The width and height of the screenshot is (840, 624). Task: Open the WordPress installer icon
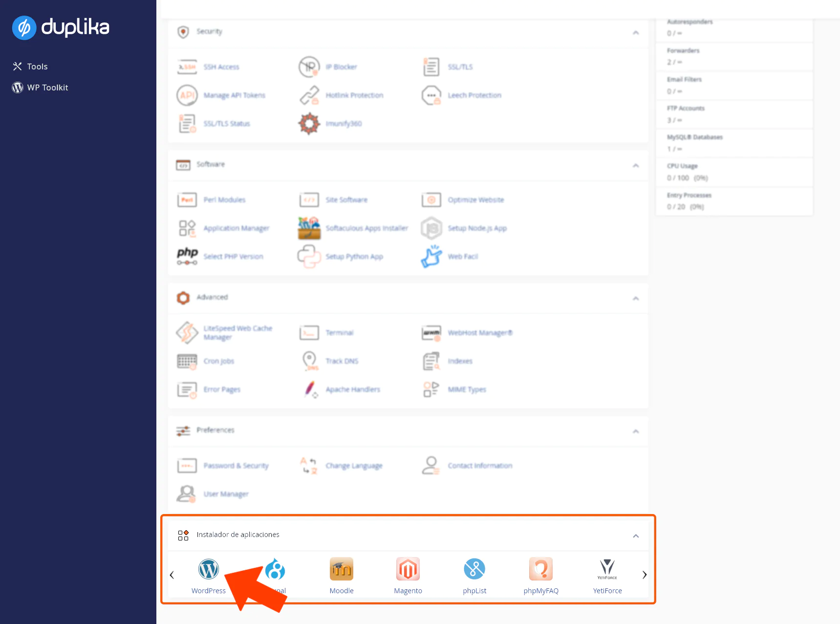(x=209, y=569)
